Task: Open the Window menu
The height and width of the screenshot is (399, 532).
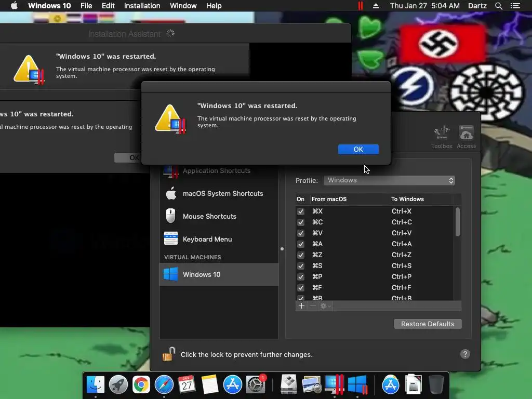Action: click(x=183, y=6)
